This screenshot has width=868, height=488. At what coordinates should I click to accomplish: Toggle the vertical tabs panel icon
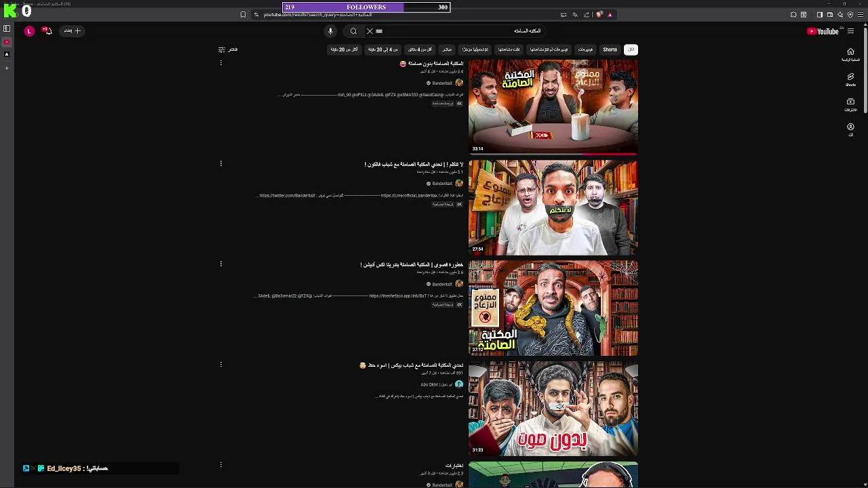(x=7, y=28)
